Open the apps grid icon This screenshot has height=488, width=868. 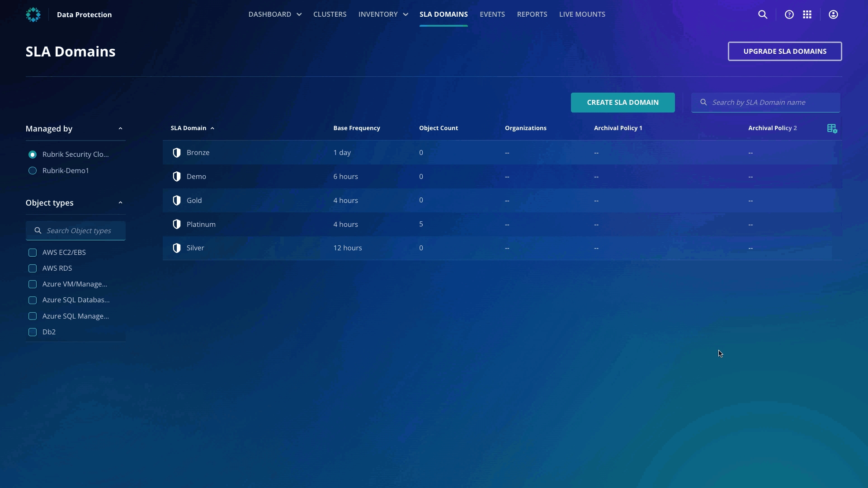click(x=807, y=14)
